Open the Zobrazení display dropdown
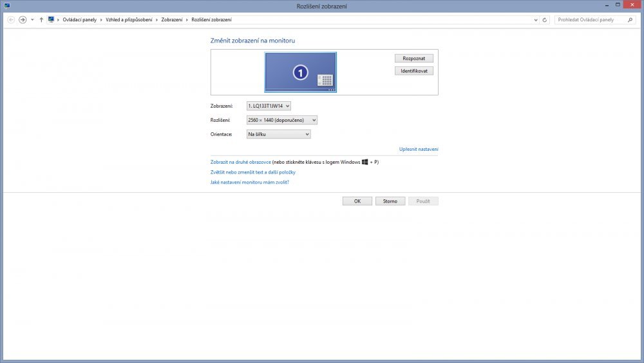The height and width of the screenshot is (363, 644). click(x=269, y=106)
